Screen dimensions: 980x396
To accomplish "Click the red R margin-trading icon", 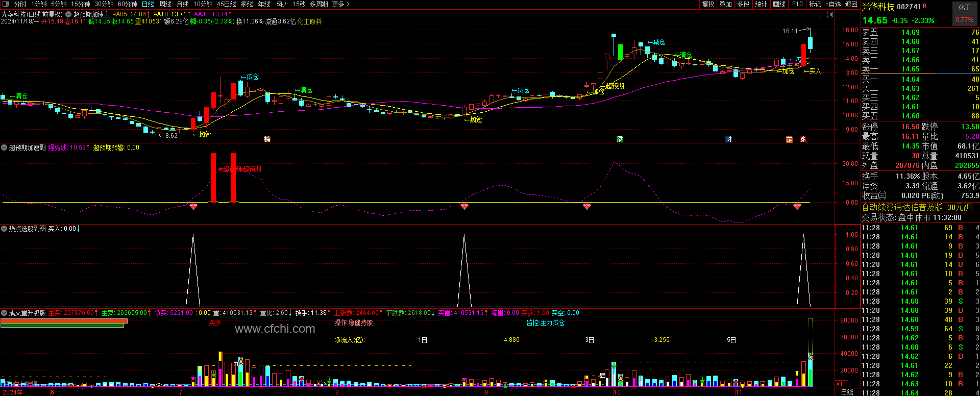I will (925, 6).
